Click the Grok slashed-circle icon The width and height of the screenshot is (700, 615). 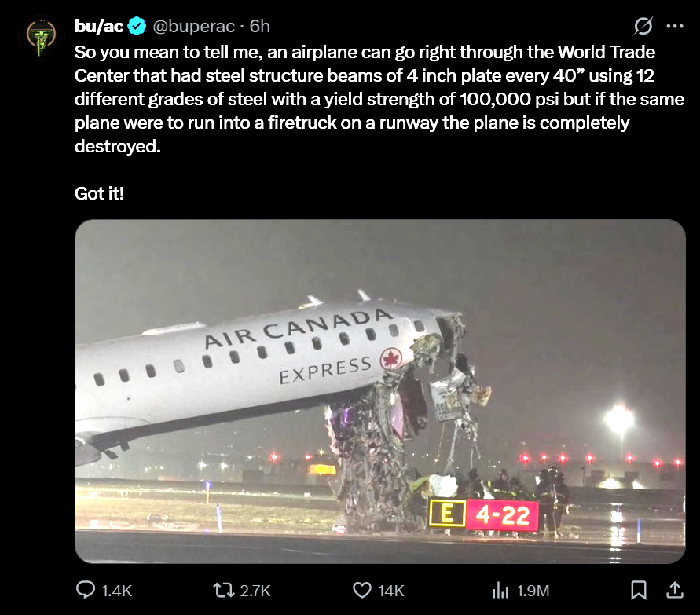642,26
